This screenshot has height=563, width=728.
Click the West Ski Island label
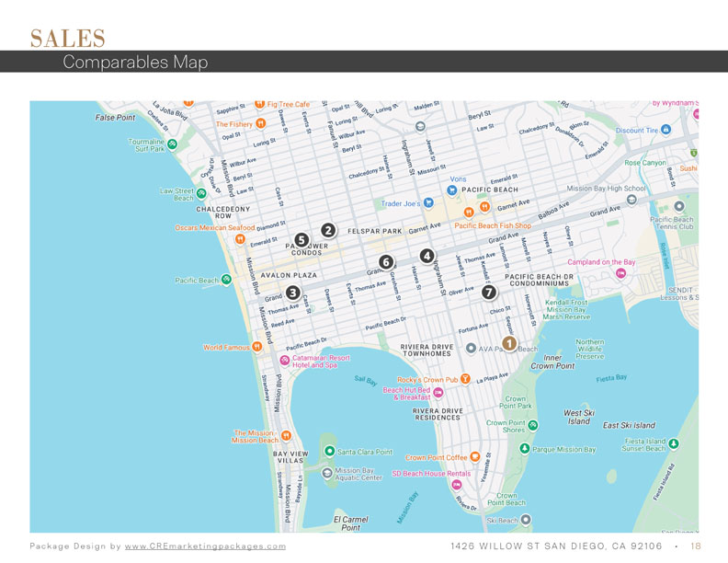(578, 417)
